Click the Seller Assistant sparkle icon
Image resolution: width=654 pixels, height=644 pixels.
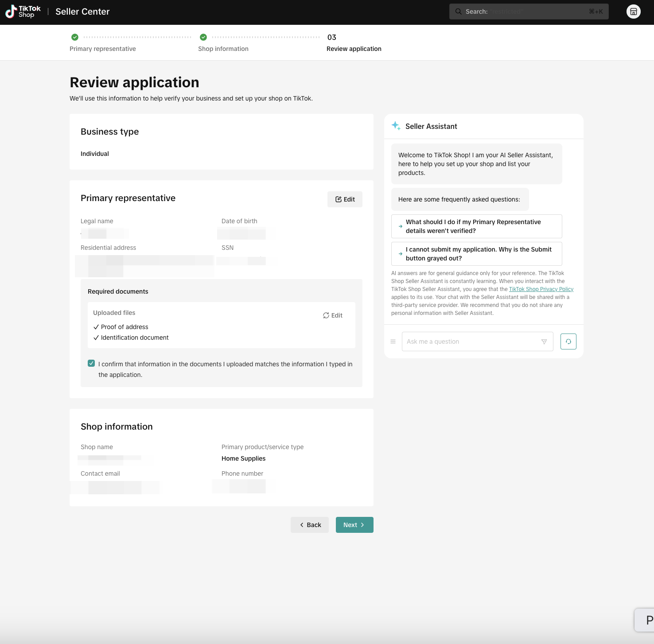[396, 126]
